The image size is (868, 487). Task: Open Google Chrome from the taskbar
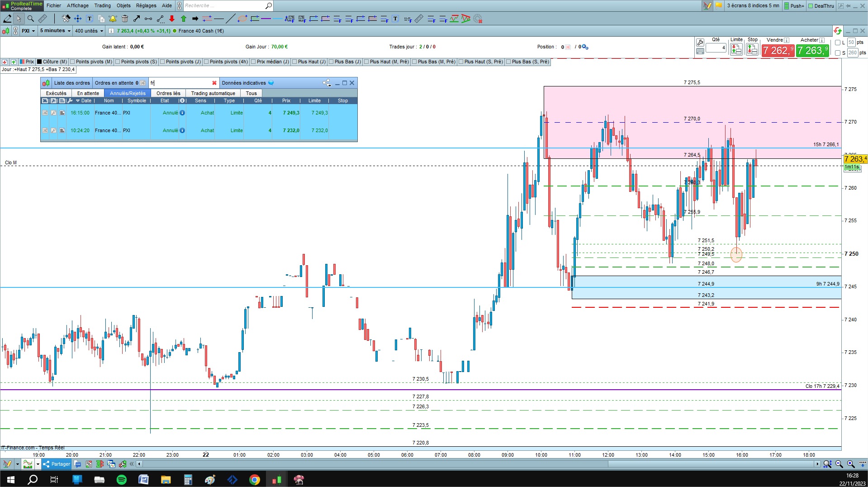point(255,479)
